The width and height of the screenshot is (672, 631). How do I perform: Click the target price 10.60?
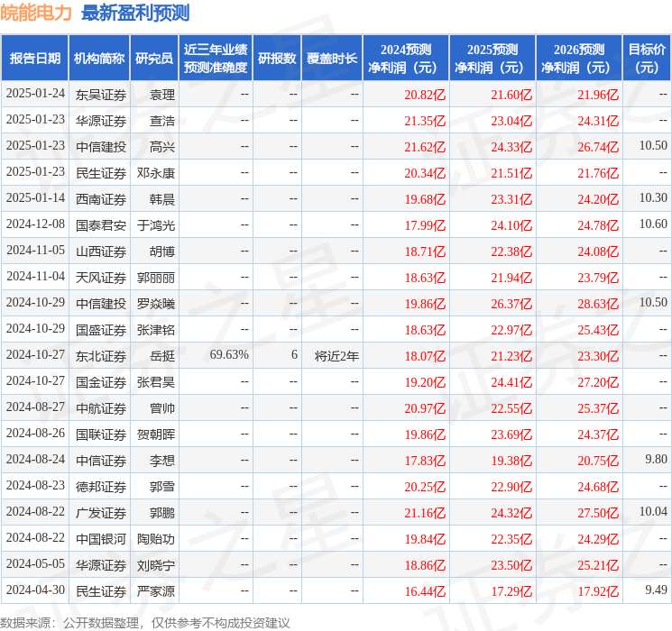pyautogui.click(x=653, y=224)
